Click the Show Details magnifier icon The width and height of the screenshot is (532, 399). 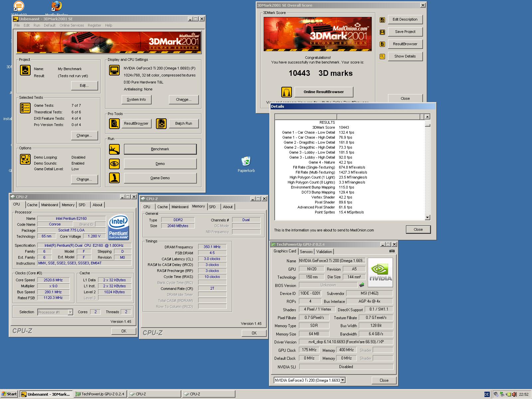(382, 56)
